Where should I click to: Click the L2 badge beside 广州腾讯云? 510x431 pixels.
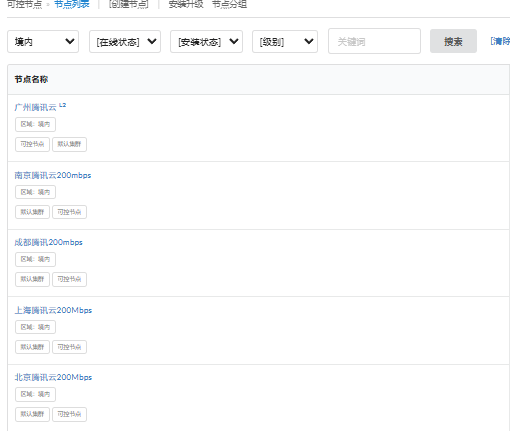[63, 105]
